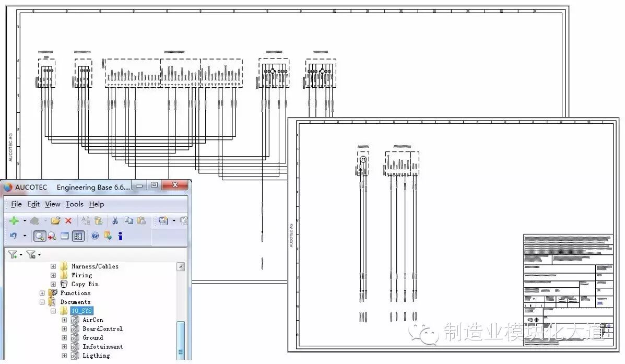The width and height of the screenshot is (625, 364).
Task: Select the Ground document item
Action: coord(92,338)
